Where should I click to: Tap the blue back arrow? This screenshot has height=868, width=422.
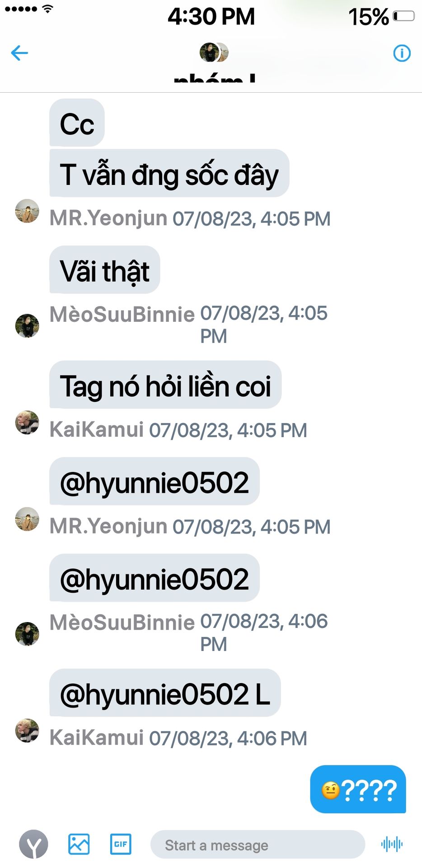pyautogui.click(x=19, y=53)
